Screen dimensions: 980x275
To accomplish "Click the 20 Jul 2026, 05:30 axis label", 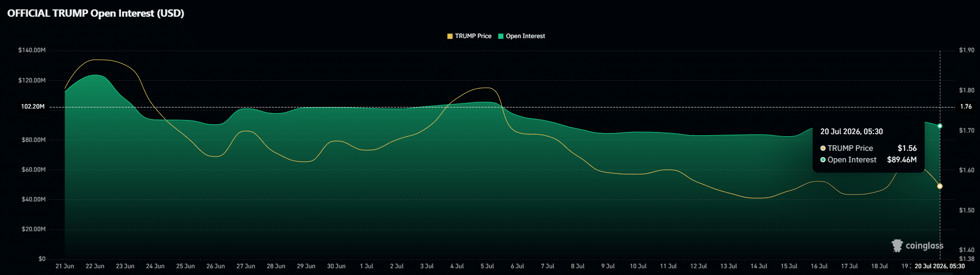I will 940,266.
